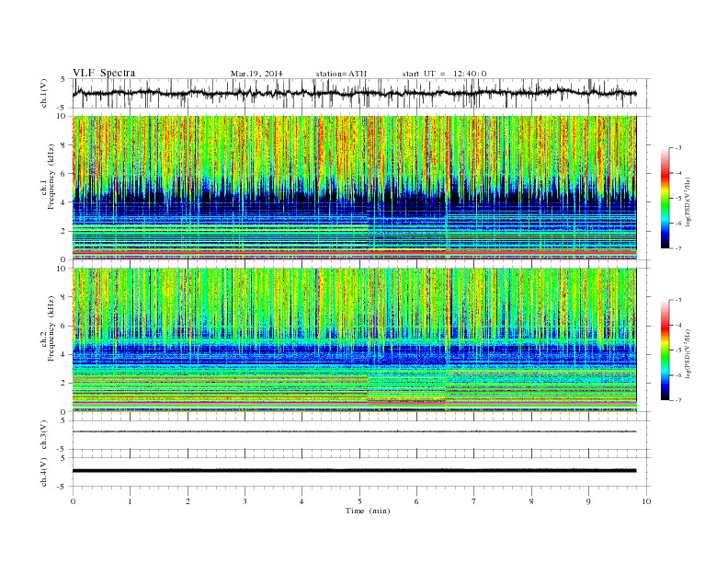This screenshot has width=728, height=563.
Task: Click the "8" kHz tick of ch.1 spectrogram
Action: tap(64, 145)
